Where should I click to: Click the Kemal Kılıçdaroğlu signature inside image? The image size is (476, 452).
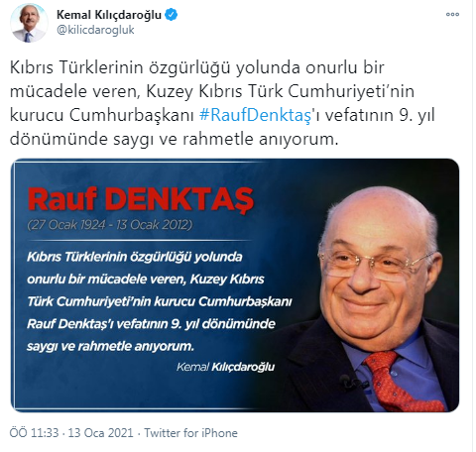tap(225, 367)
